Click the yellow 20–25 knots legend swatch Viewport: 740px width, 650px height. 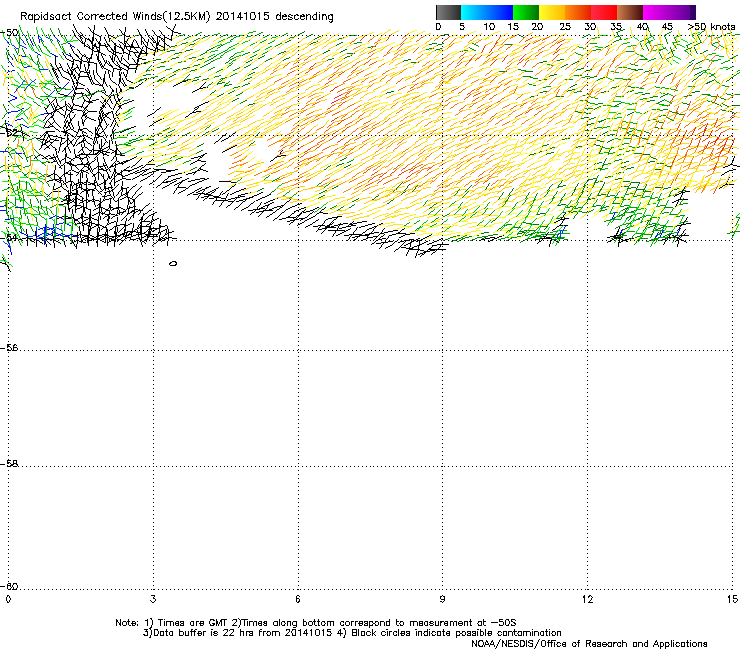(552, 12)
